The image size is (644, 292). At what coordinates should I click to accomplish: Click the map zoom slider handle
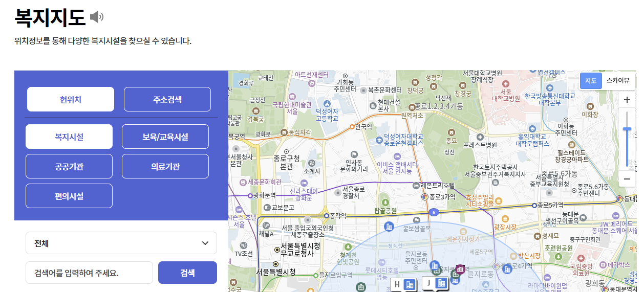pyautogui.click(x=627, y=129)
